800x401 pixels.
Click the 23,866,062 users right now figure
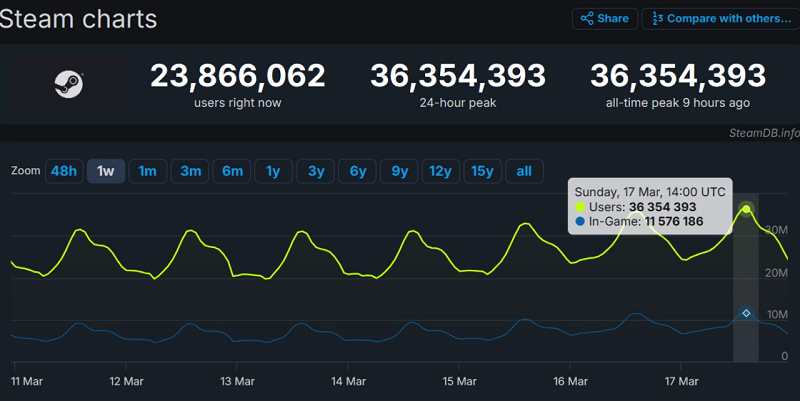pyautogui.click(x=238, y=76)
